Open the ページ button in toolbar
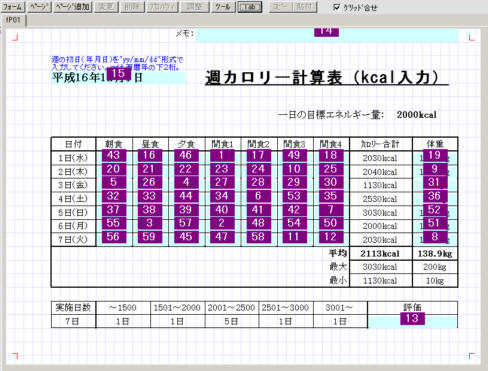The width and height of the screenshot is (488, 371). 39,7
